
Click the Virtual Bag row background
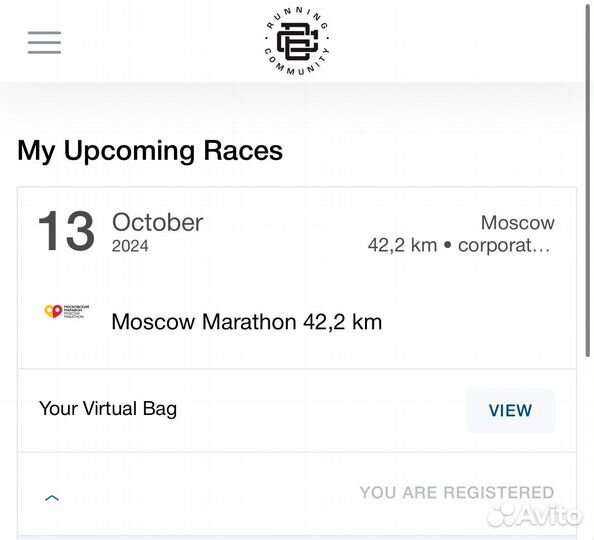(x=297, y=411)
